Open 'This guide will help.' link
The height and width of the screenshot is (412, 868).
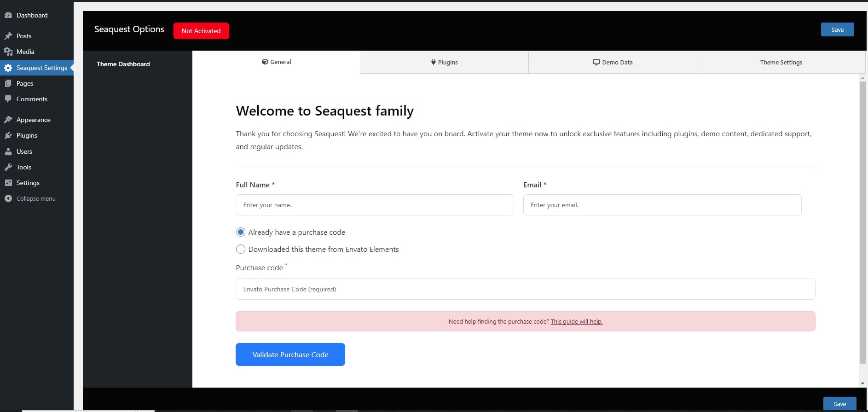coord(577,321)
